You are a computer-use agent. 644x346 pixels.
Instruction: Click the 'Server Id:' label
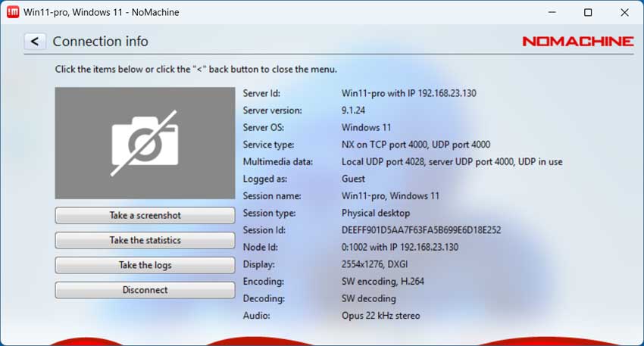coord(261,93)
